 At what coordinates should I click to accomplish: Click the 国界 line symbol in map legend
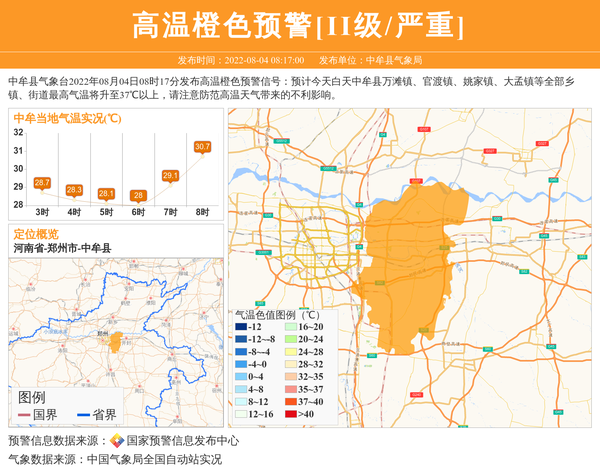tap(24, 415)
